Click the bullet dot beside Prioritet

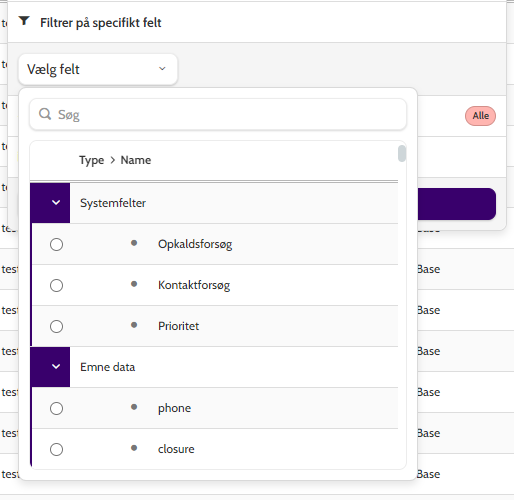(134, 325)
